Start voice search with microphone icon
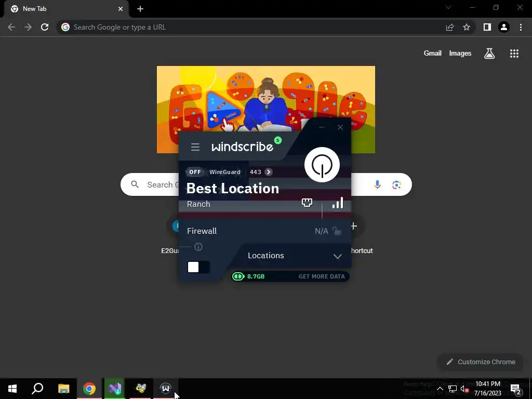This screenshot has height=399, width=532. 377,184
